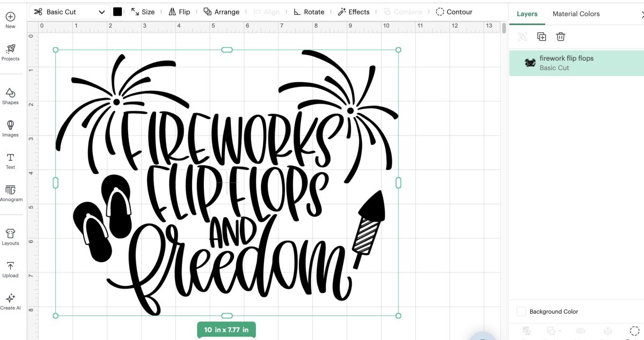This screenshot has width=644, height=340.
Task: Open the Rotate options
Action: tap(309, 12)
